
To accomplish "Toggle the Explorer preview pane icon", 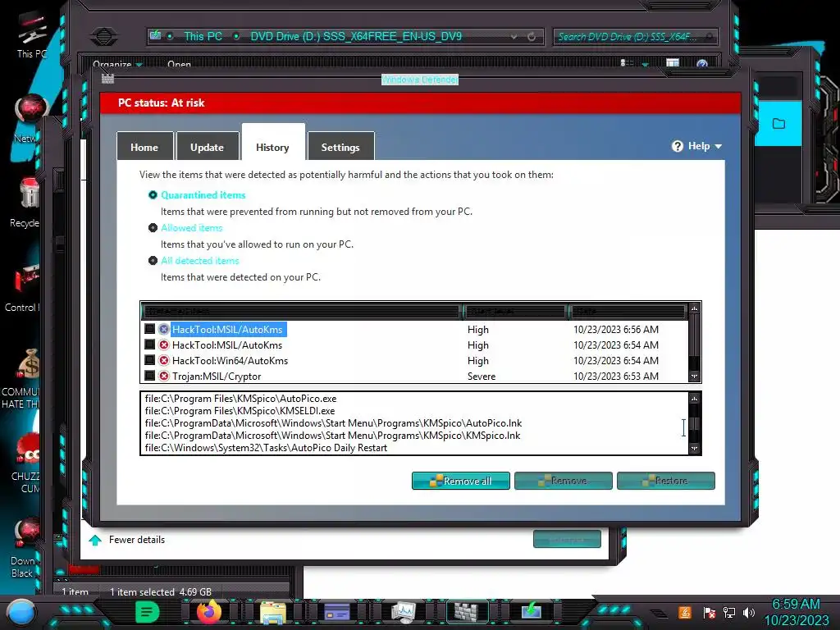I will point(673,63).
